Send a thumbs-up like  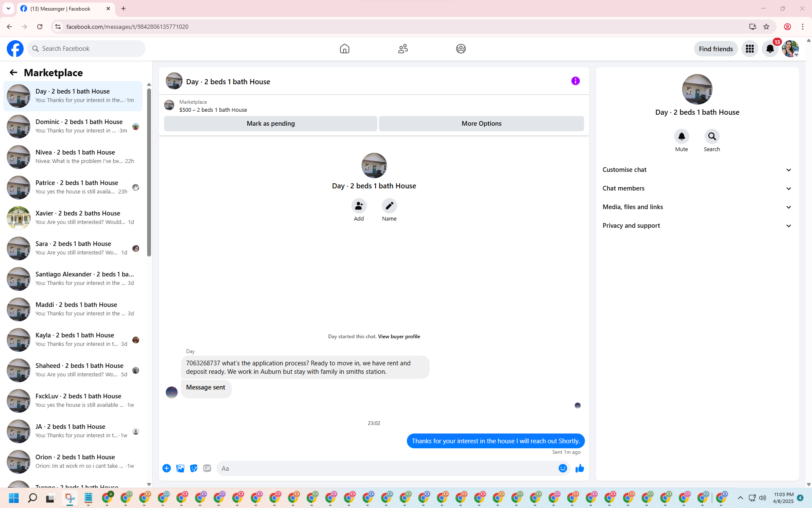[x=579, y=468]
